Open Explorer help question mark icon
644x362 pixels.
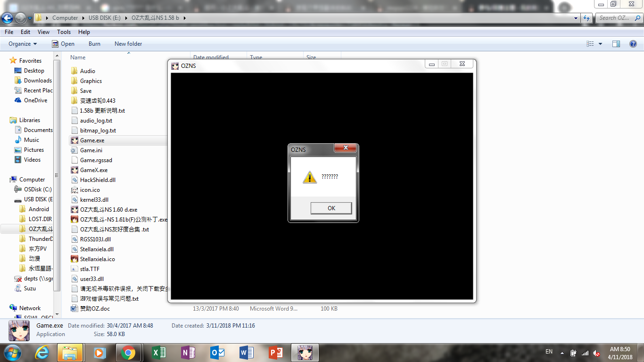coord(633,44)
